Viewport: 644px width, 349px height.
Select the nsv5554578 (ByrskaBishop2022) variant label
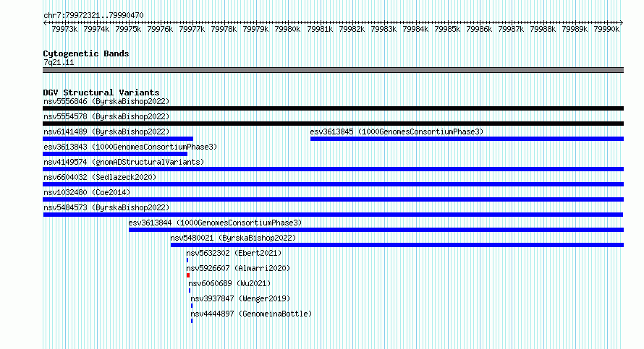pyautogui.click(x=106, y=116)
